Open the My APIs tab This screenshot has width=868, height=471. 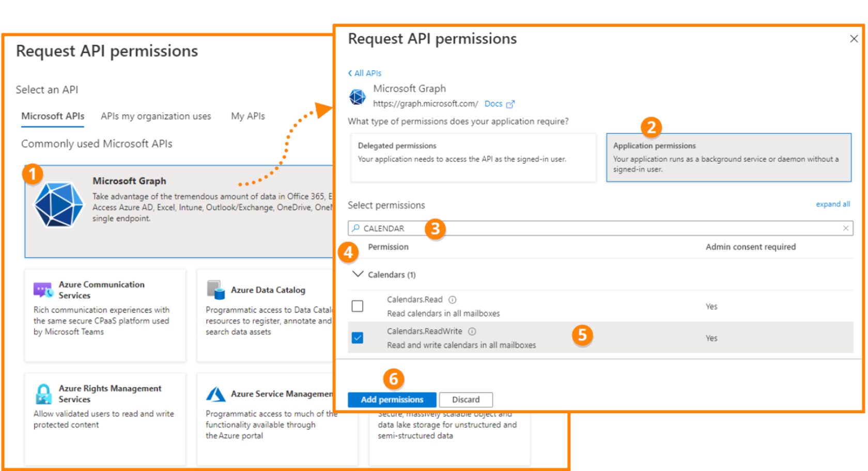[x=247, y=116]
